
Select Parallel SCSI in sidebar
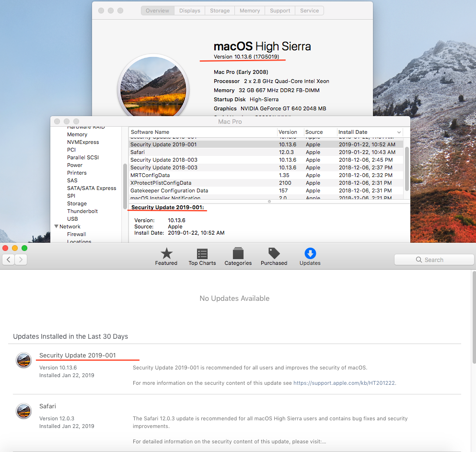(x=83, y=157)
